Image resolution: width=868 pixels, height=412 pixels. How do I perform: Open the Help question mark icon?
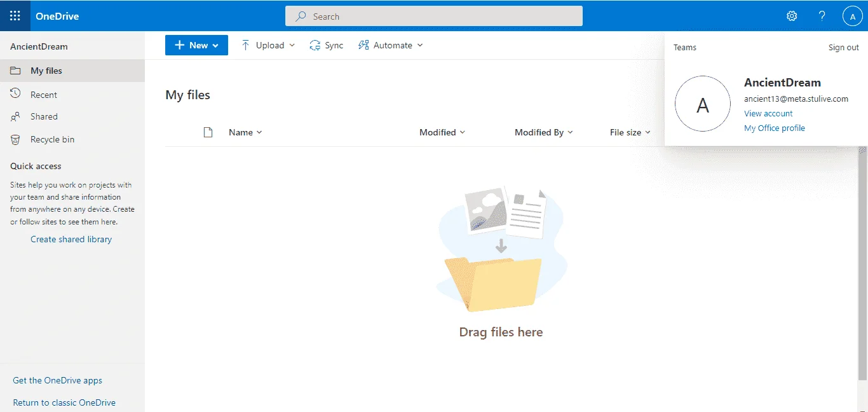[822, 16]
